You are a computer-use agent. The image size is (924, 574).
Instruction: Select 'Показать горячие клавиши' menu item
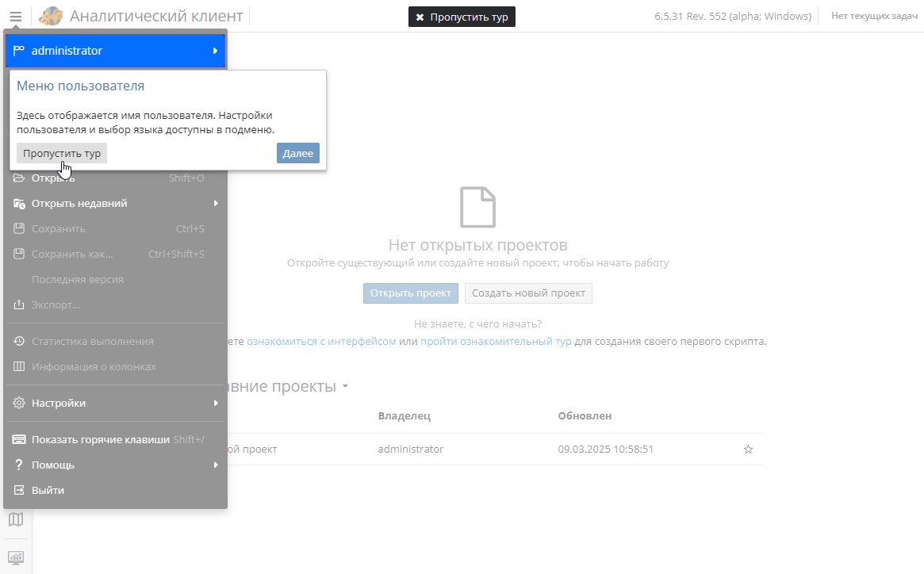101,439
